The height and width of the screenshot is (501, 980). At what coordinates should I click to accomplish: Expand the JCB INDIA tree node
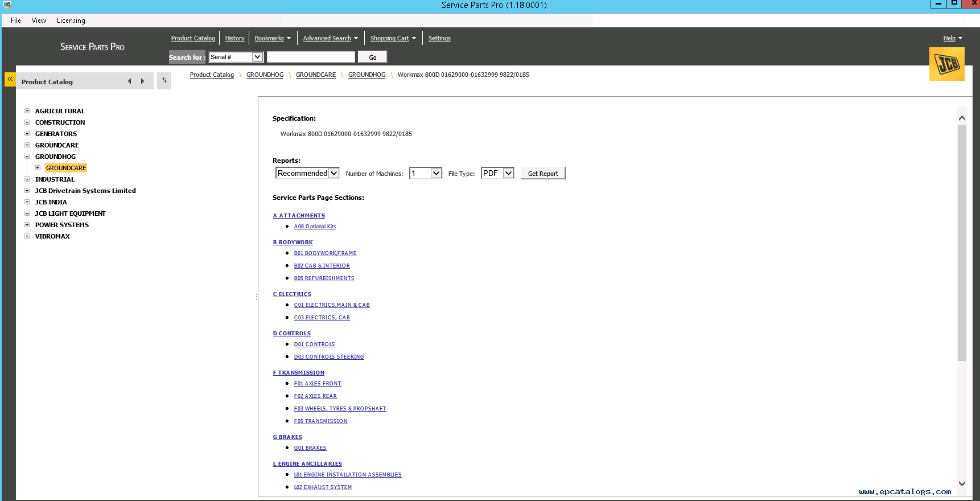27,202
